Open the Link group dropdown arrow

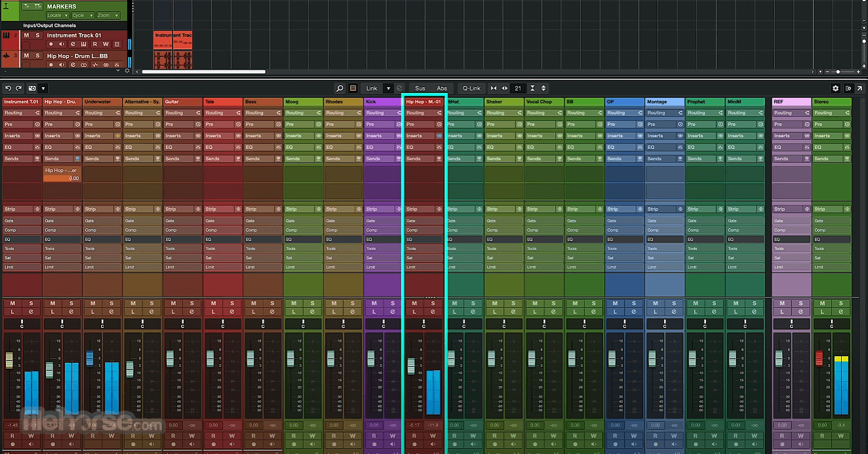388,88
